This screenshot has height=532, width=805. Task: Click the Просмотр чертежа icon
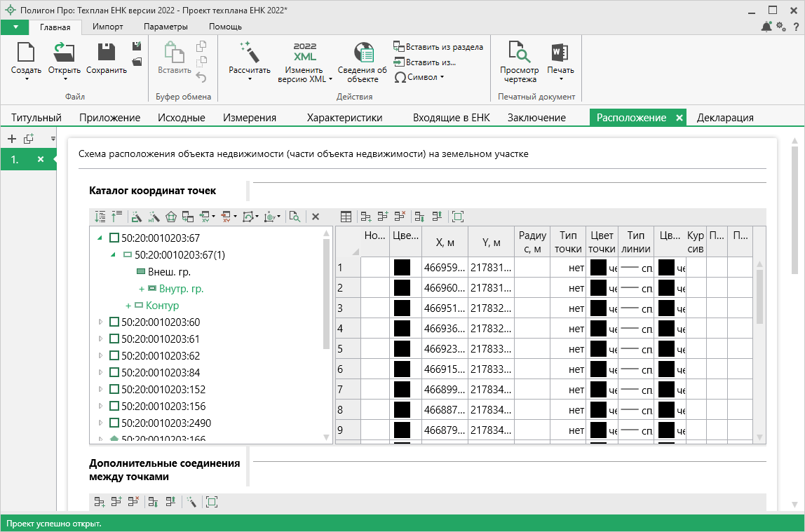coord(519,53)
